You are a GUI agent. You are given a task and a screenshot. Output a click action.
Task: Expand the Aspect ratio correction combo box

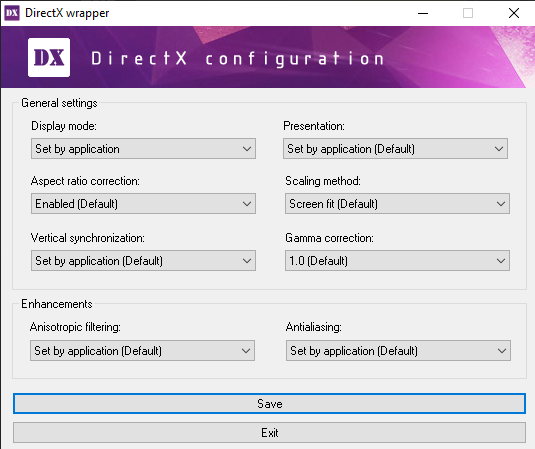[143, 204]
